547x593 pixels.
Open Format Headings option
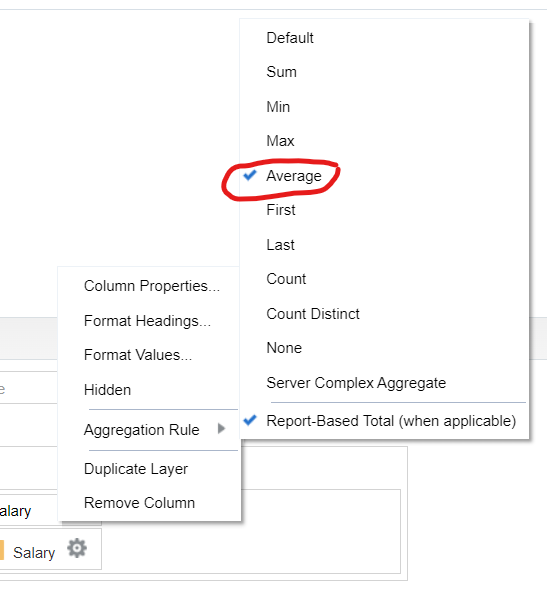[147, 321]
